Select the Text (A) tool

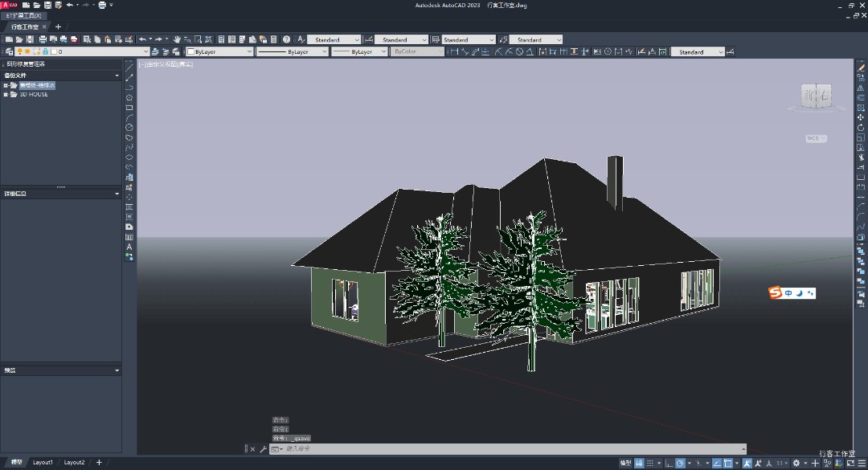click(x=129, y=247)
